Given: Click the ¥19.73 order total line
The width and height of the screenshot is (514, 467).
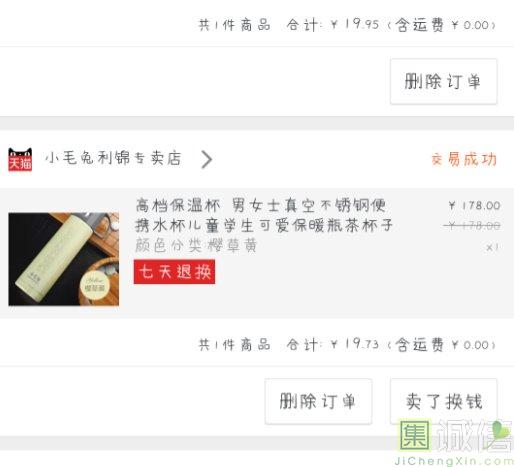Looking at the screenshot, I should [x=347, y=344].
